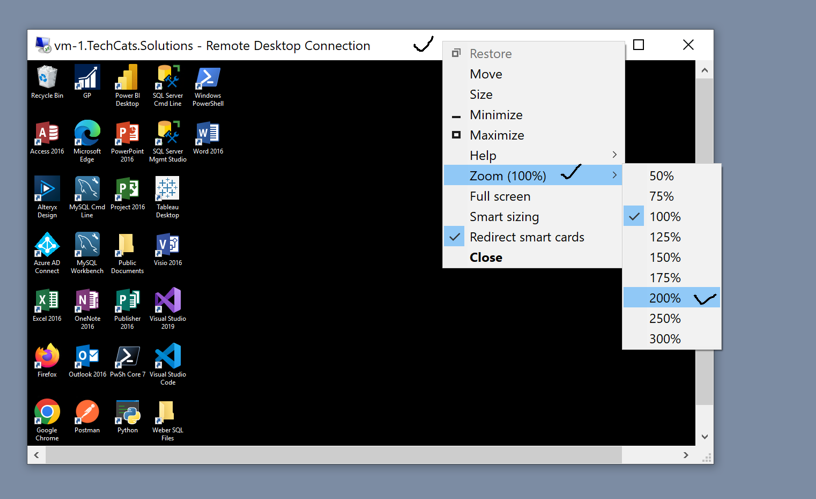Open Outlook 2016 shortcut

[x=87, y=361]
